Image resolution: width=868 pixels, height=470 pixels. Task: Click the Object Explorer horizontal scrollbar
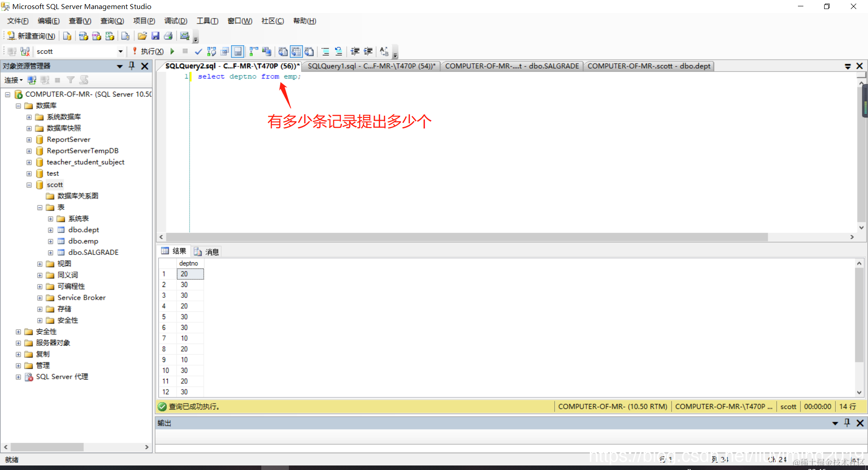[x=47, y=447]
